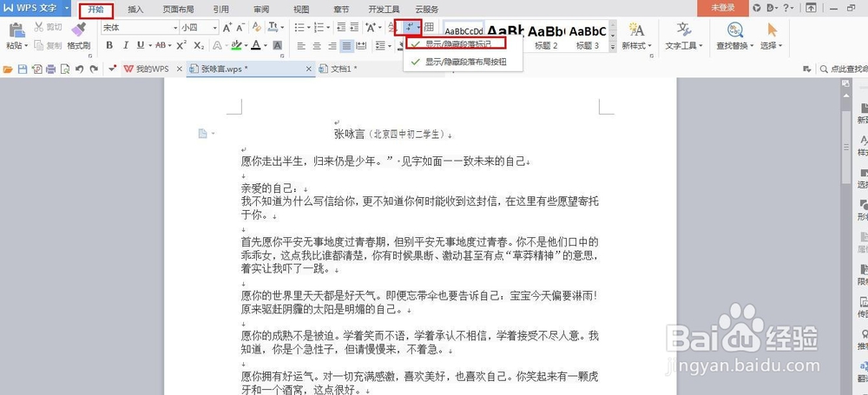Increase font size with A+ icon
Viewport: 868px width, 395px height.
[227, 27]
